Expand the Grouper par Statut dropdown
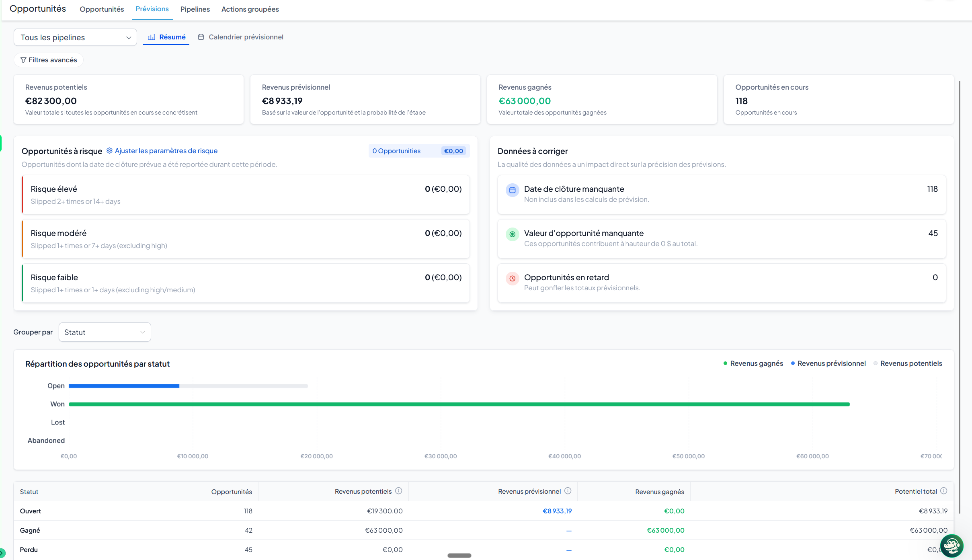Viewport: 972px width, 560px height. 105,332
